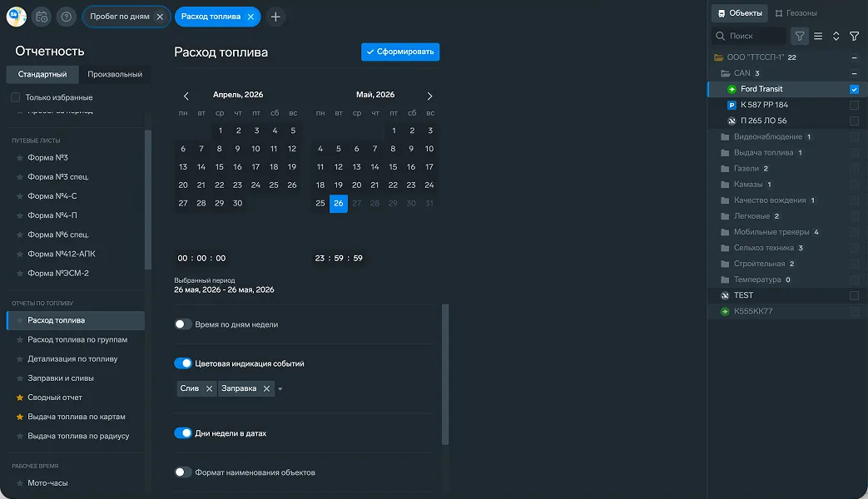
Task: Open the Расход топлива по группам report
Action: 76,339
